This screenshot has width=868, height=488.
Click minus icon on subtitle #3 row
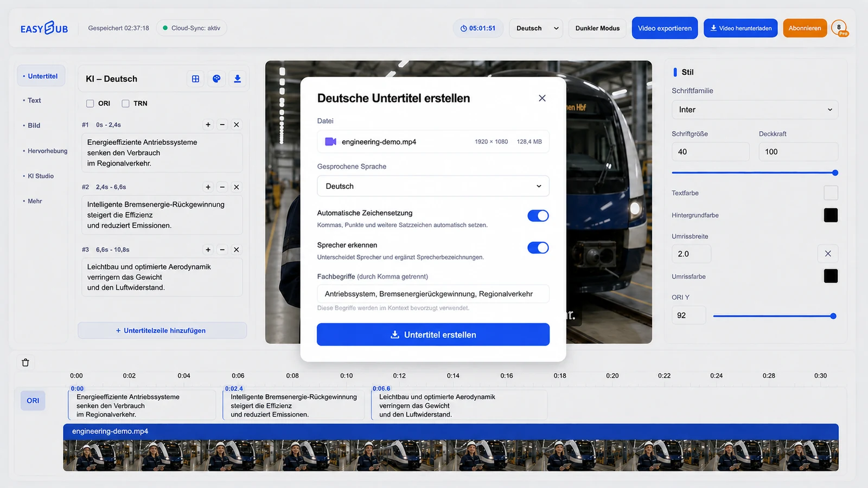coord(222,250)
